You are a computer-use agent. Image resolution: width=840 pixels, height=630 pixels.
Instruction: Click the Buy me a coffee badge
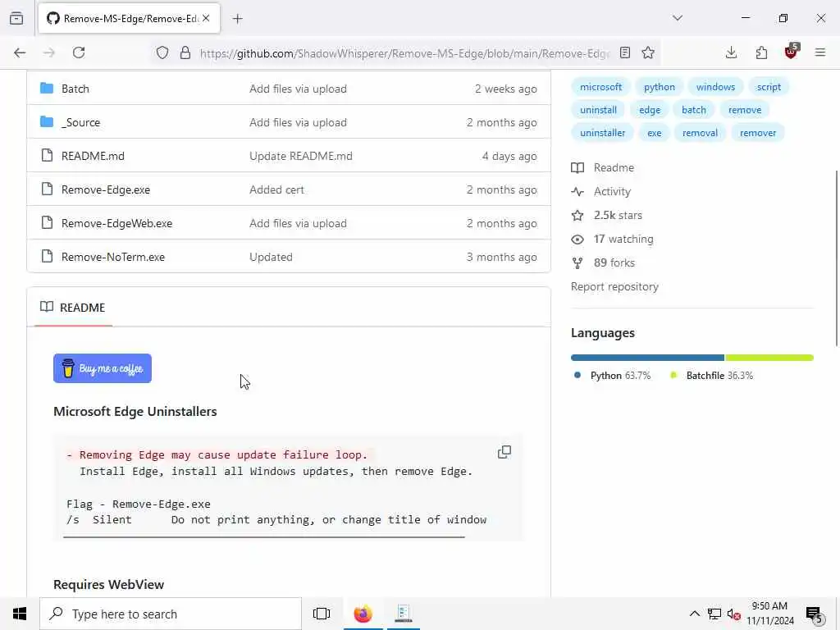[x=103, y=368]
